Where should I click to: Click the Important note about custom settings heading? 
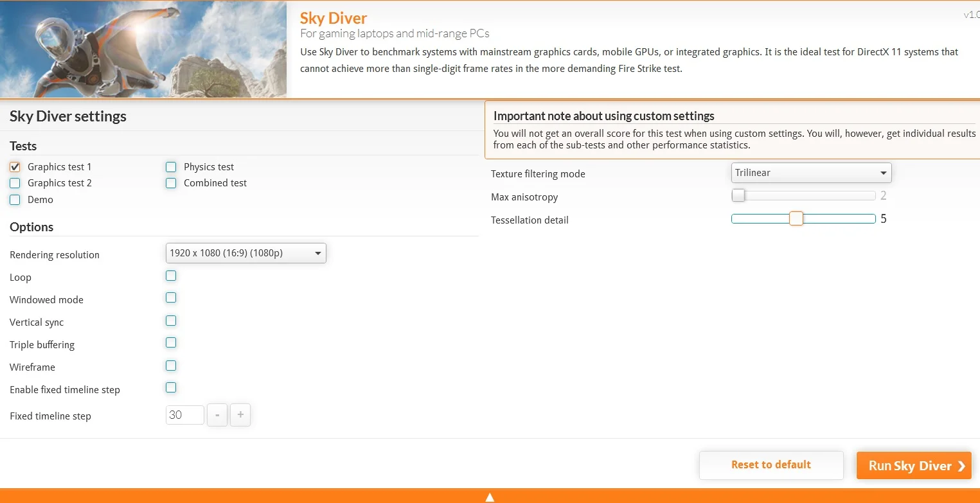[604, 116]
